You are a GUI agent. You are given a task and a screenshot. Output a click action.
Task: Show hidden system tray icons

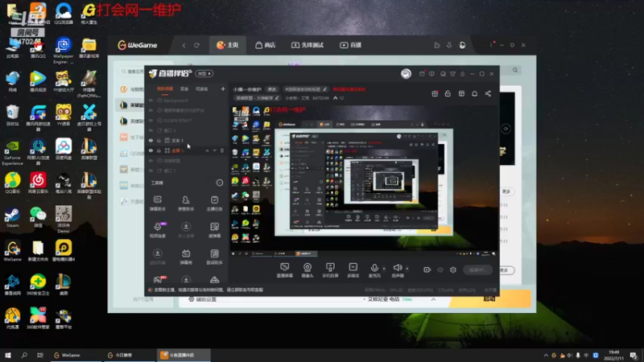pyautogui.click(x=546, y=356)
